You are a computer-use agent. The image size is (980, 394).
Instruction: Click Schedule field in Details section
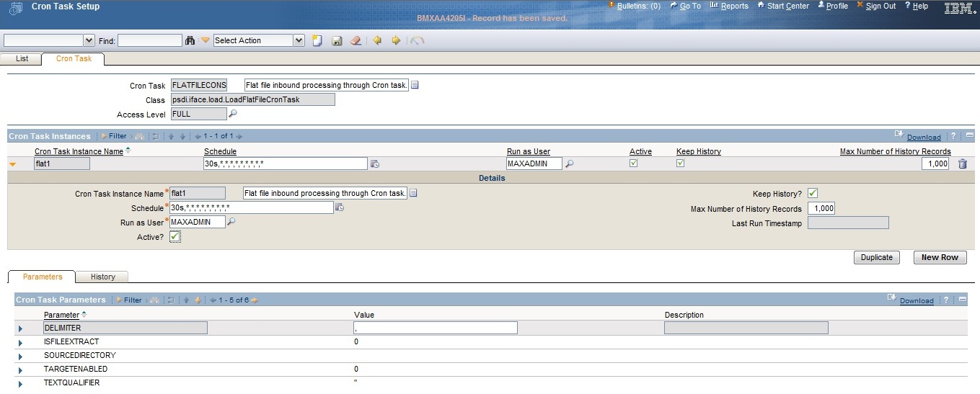coord(251,207)
